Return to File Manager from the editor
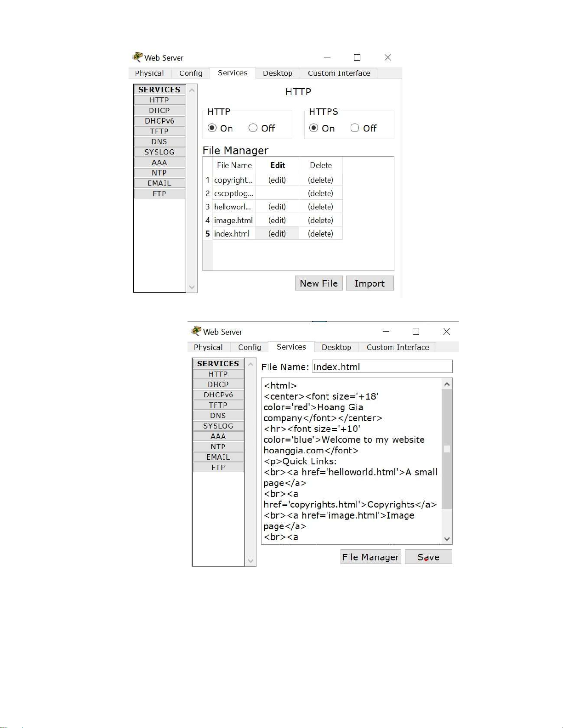The height and width of the screenshot is (728, 563). coord(370,557)
